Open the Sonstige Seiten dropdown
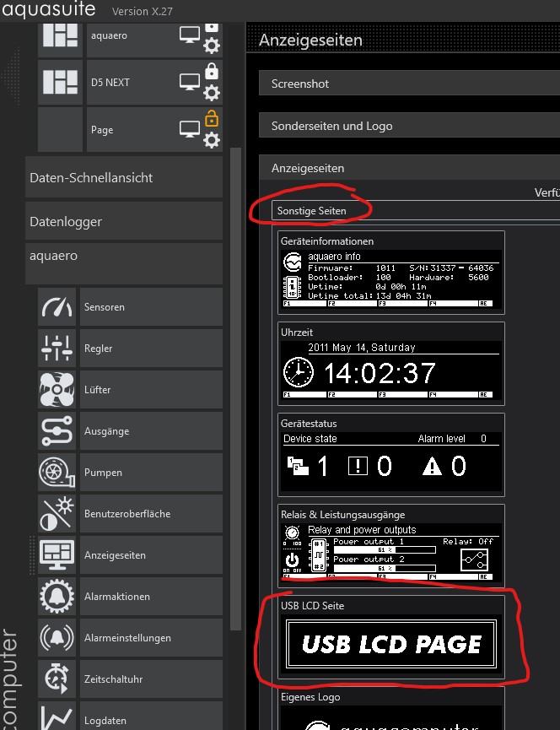Image resolution: width=560 pixels, height=730 pixels. click(x=415, y=211)
